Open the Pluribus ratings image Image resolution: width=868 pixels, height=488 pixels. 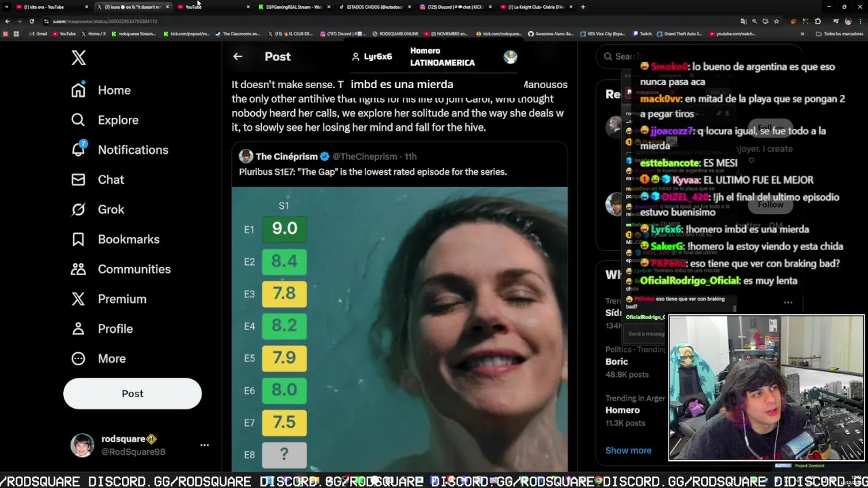399,329
